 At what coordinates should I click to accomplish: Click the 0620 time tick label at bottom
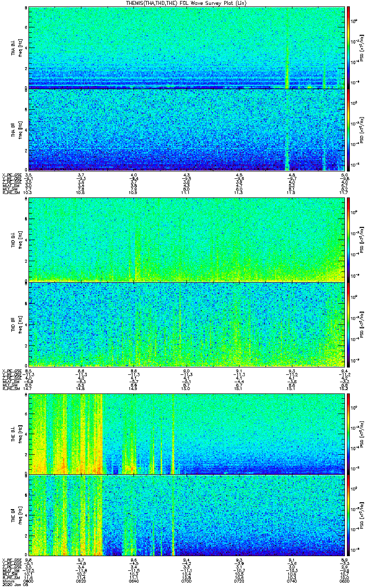(x=81, y=581)
